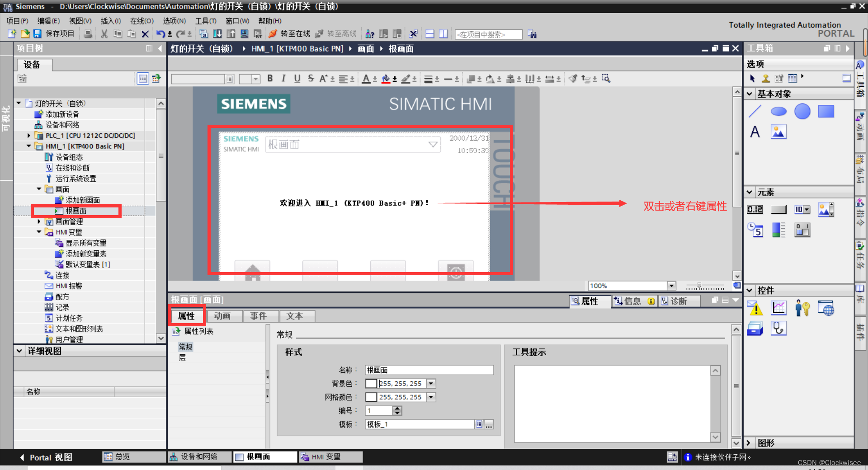Insert the System diagnostics view control
Viewport: 868px width, 470px height.
click(x=778, y=329)
